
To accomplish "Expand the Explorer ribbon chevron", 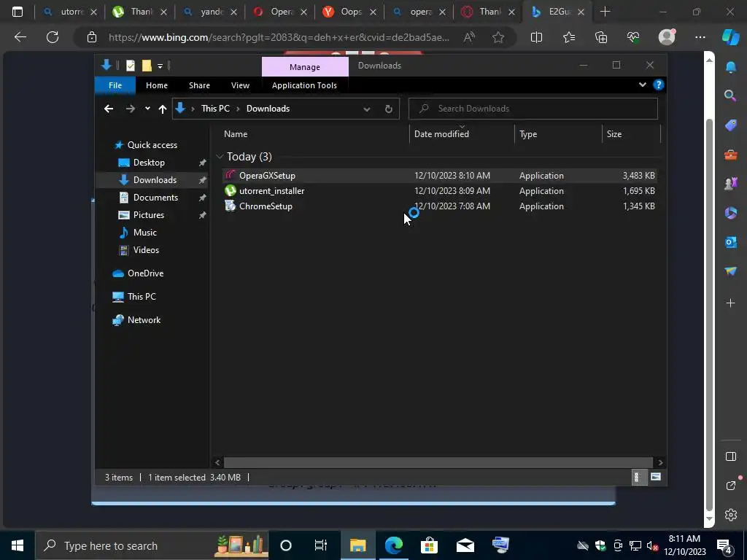I will [642, 85].
